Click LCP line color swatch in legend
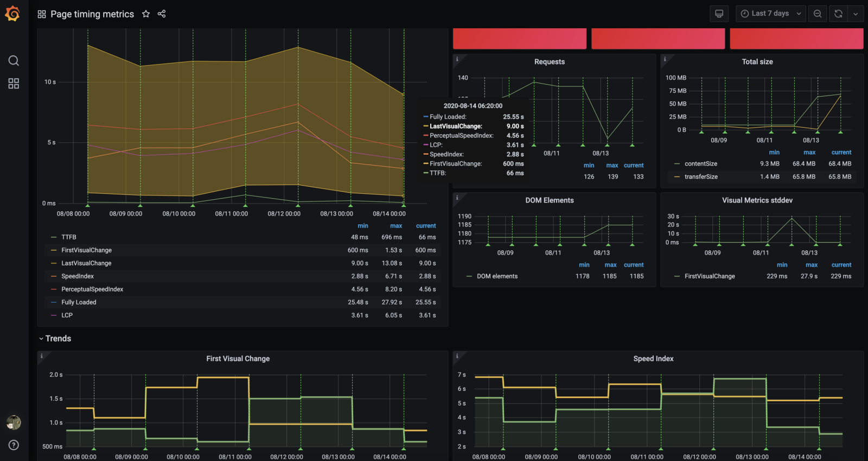868x461 pixels. click(x=54, y=315)
